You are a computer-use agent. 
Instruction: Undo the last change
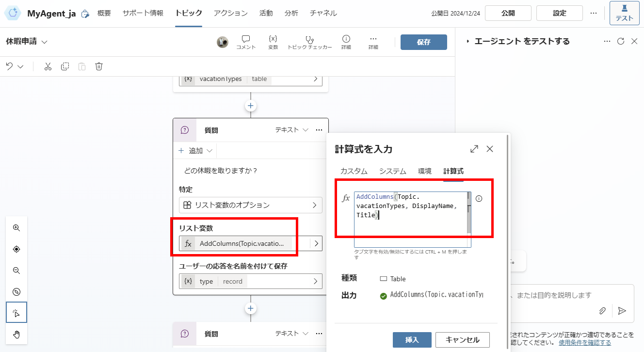[10, 66]
